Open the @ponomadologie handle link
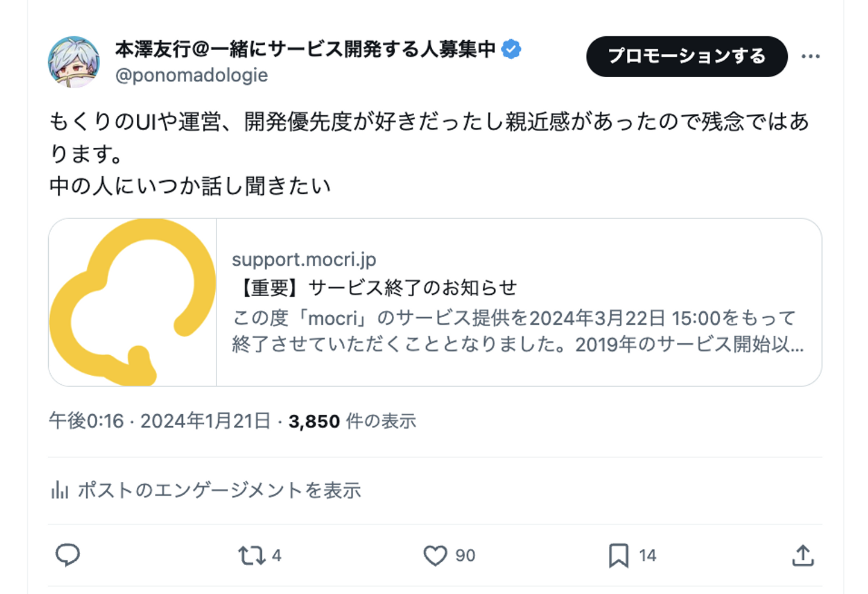This screenshot has height=594, width=868. pyautogui.click(x=191, y=75)
